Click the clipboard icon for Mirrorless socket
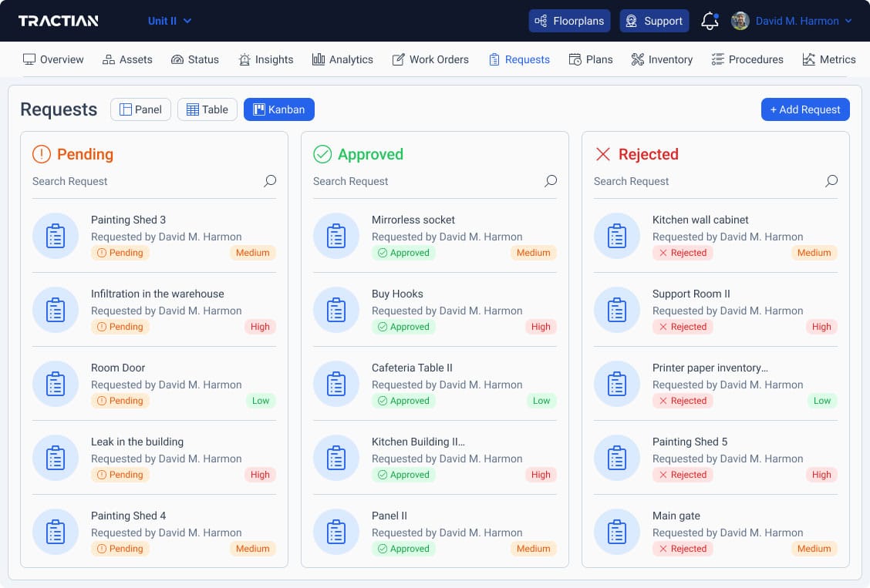Image resolution: width=870 pixels, height=588 pixels. coord(336,236)
